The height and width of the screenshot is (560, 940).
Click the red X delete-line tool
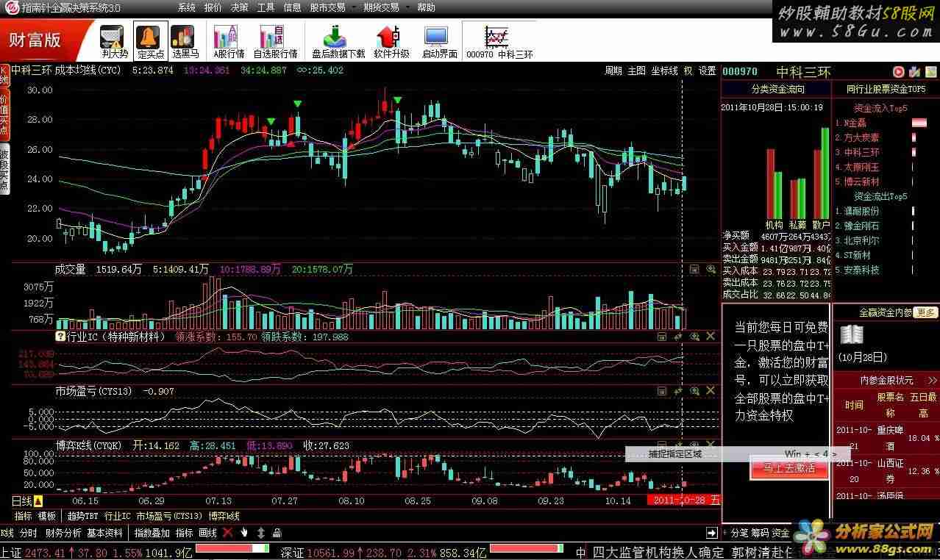227,532
